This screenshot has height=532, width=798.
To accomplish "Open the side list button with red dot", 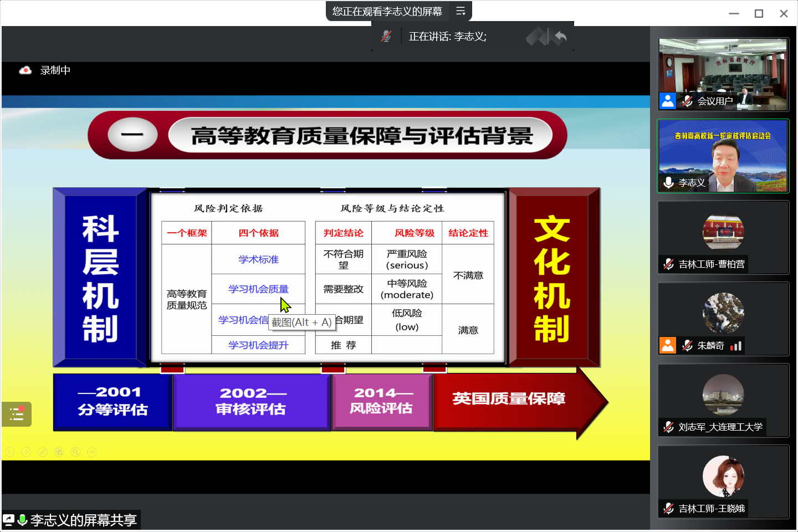I will (x=17, y=414).
